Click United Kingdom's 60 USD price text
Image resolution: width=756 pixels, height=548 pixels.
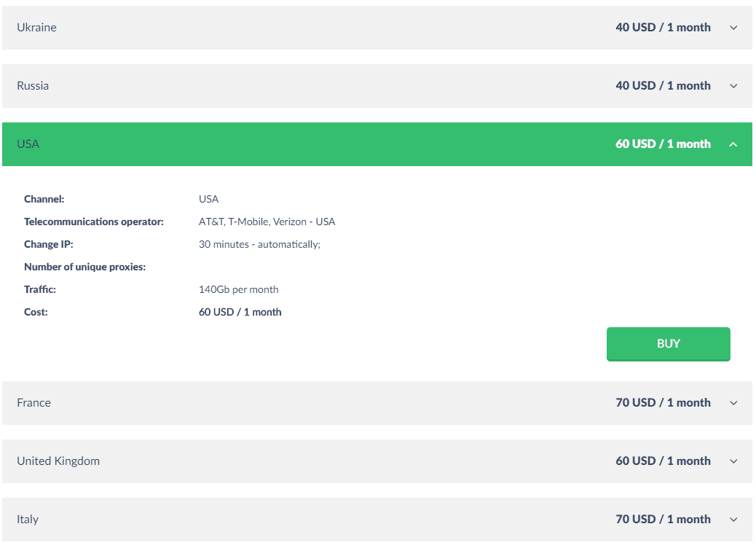click(x=663, y=461)
